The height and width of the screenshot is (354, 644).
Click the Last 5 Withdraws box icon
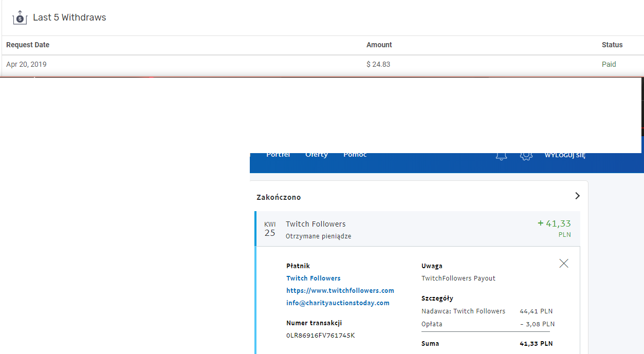pos(20,17)
